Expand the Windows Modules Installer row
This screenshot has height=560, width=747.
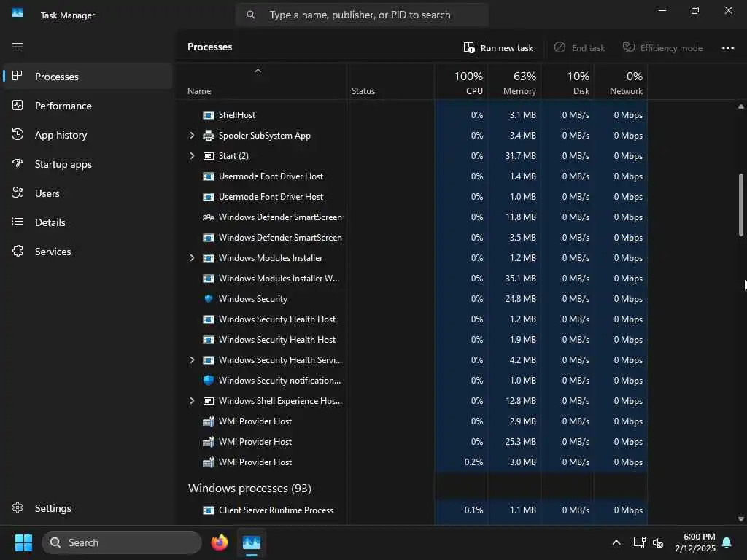point(192,257)
